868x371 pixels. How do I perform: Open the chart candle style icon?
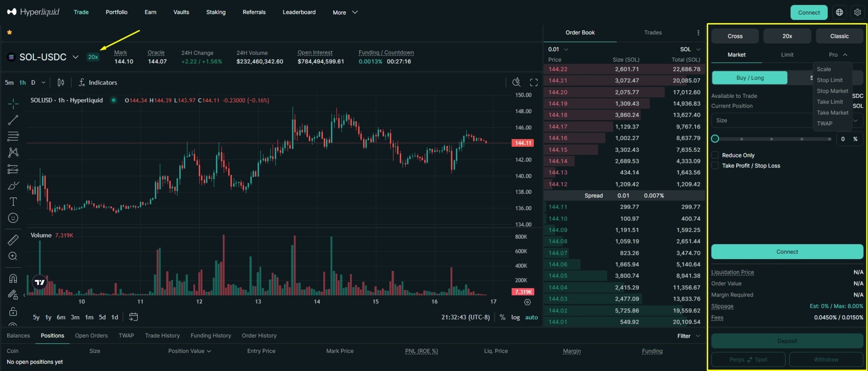[61, 82]
